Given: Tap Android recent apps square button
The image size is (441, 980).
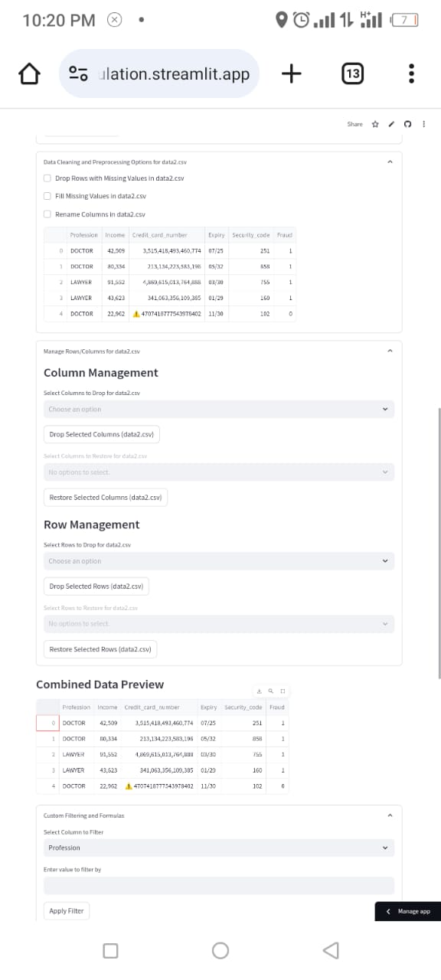Looking at the screenshot, I should click(x=110, y=950).
